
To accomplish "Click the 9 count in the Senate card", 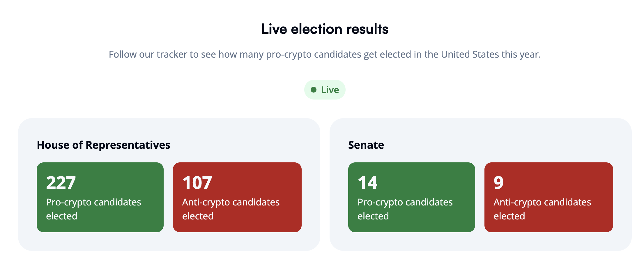I will click(x=498, y=183).
